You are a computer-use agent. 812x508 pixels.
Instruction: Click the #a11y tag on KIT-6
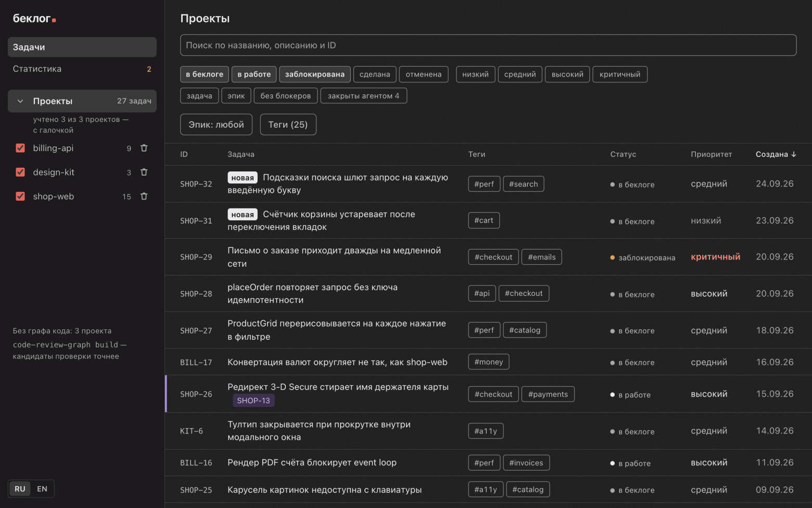pos(486,431)
